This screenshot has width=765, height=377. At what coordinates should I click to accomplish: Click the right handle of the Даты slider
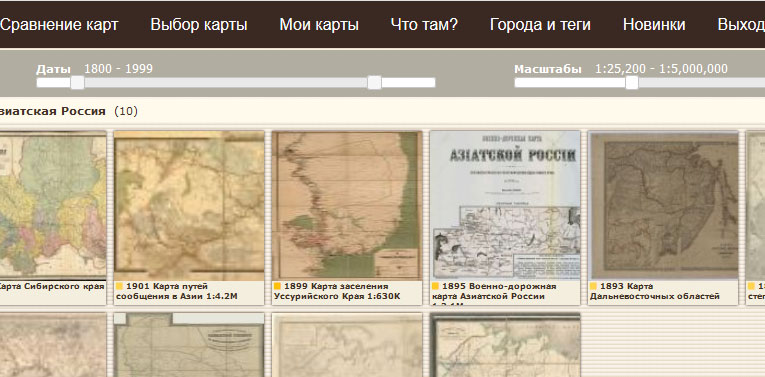click(374, 82)
